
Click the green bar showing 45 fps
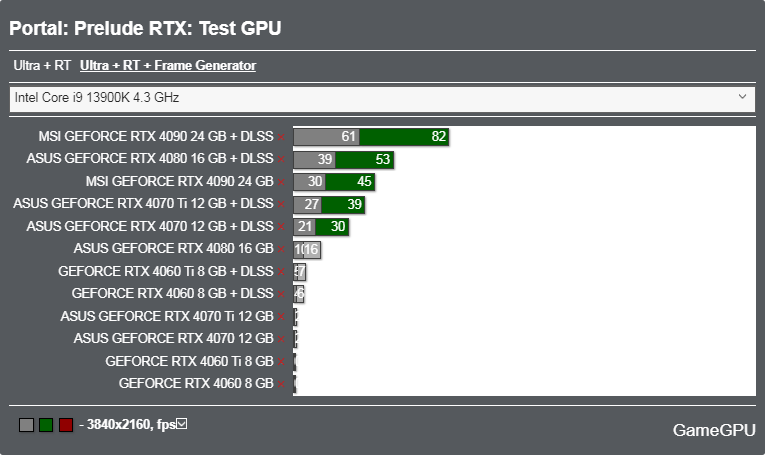click(x=350, y=182)
